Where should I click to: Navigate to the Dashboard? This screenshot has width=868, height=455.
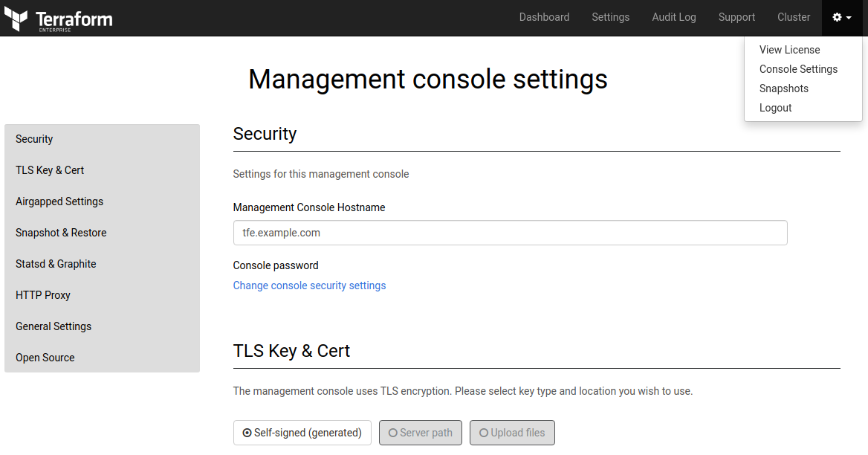(x=544, y=17)
